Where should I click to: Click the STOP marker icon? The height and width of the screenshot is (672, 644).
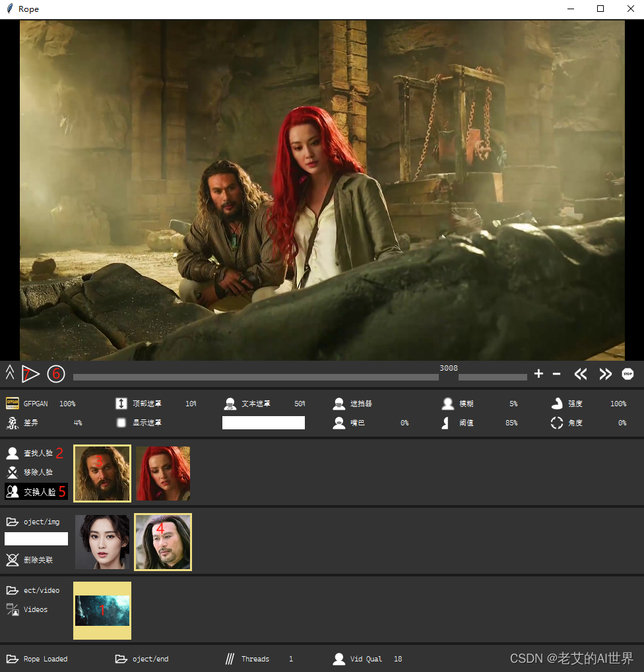click(x=628, y=374)
